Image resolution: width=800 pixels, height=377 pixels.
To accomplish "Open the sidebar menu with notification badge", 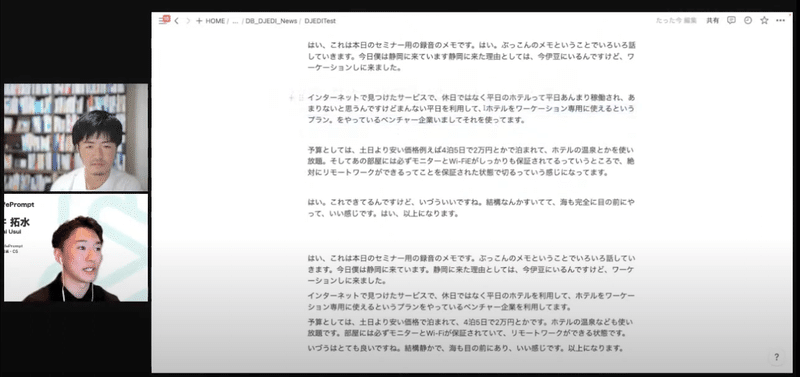I will [163, 20].
